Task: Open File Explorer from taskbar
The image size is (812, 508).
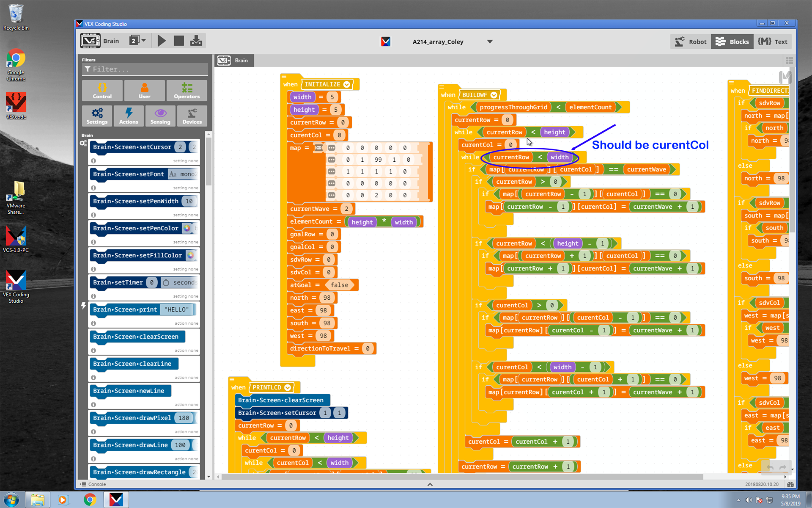Action: point(38,500)
